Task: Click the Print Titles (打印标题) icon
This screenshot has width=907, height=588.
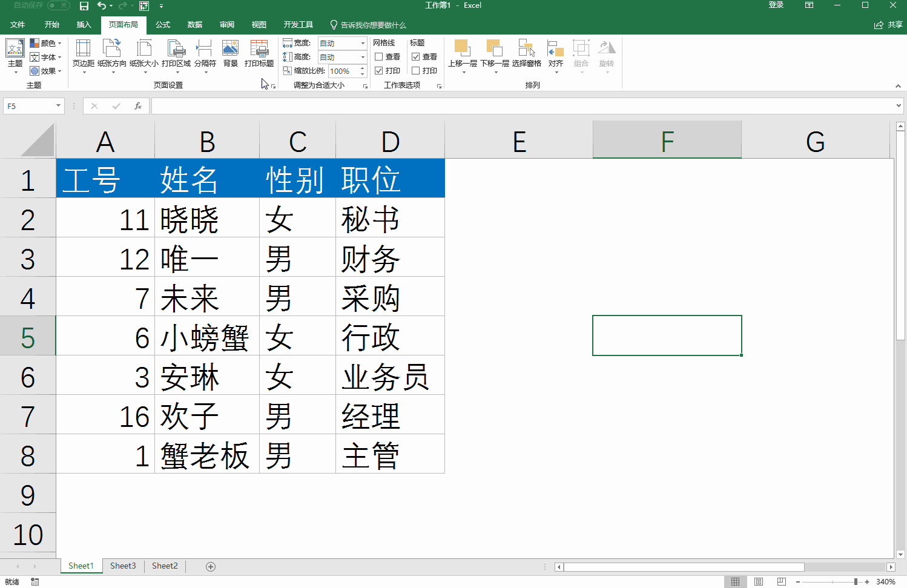Action: 259,53
